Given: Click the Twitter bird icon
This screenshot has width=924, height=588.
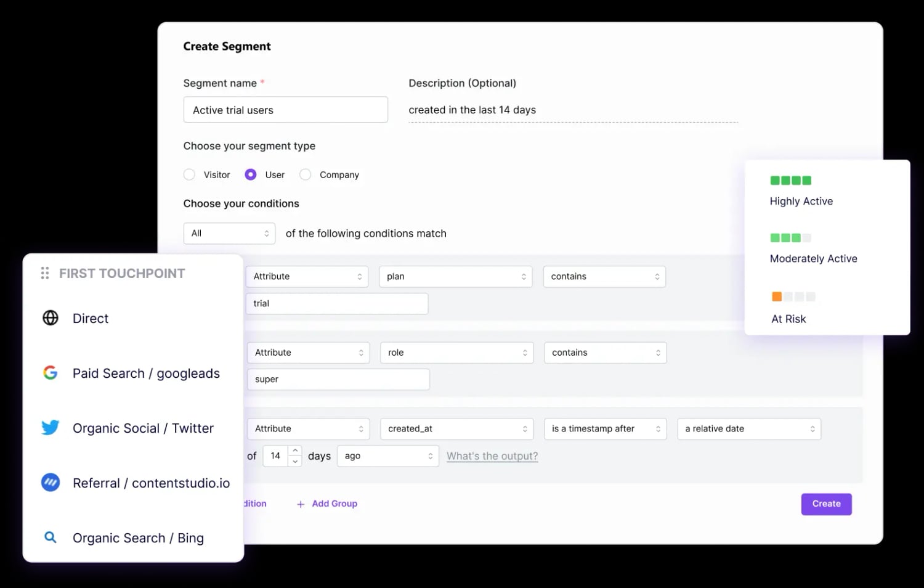Looking at the screenshot, I should pyautogui.click(x=50, y=427).
